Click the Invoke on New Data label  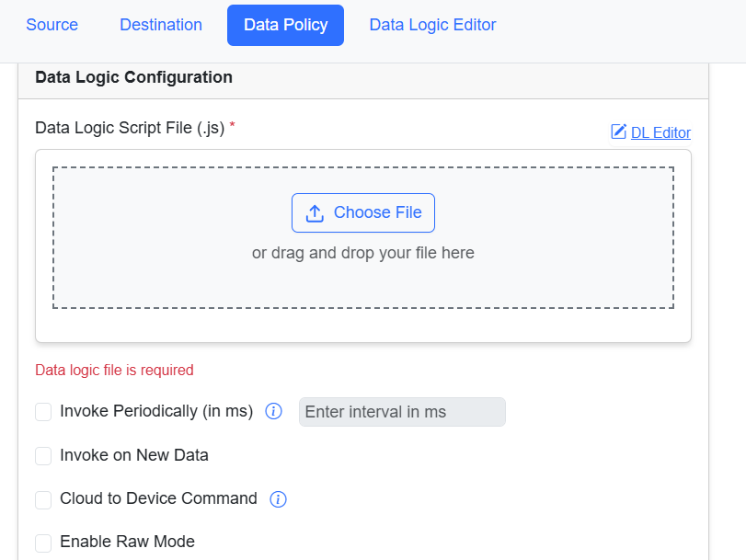coord(134,455)
